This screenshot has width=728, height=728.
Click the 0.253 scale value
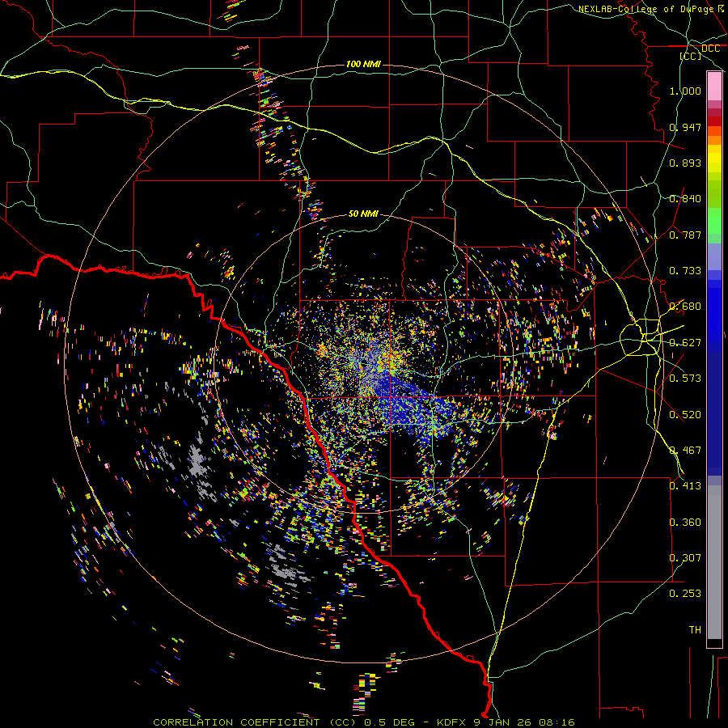click(x=685, y=594)
